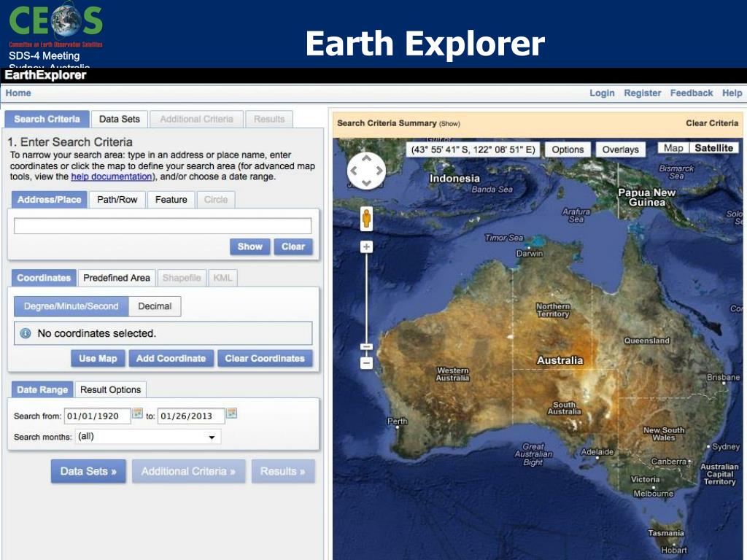Select the Circle tab

point(216,200)
